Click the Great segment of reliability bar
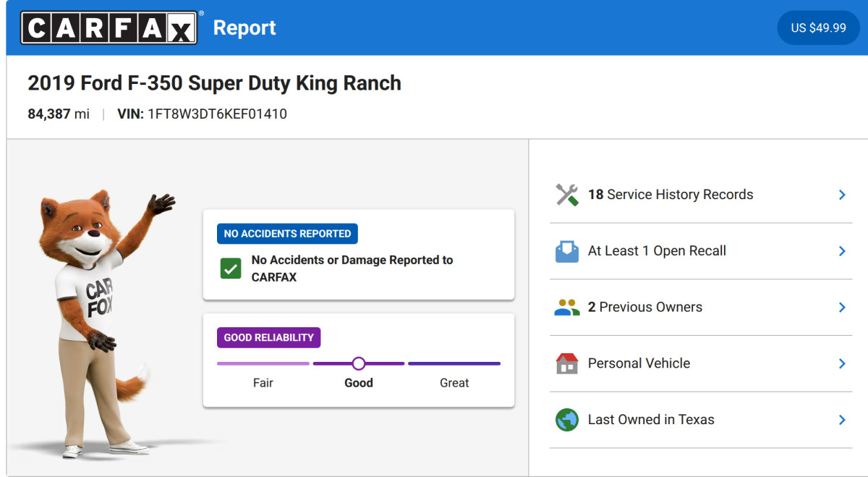The width and height of the screenshot is (868, 477). (454, 363)
